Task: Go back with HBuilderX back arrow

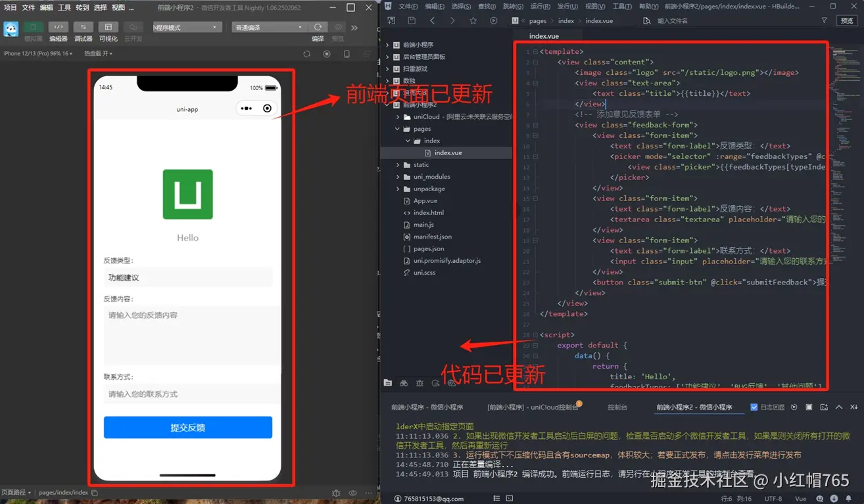Action: [432, 21]
